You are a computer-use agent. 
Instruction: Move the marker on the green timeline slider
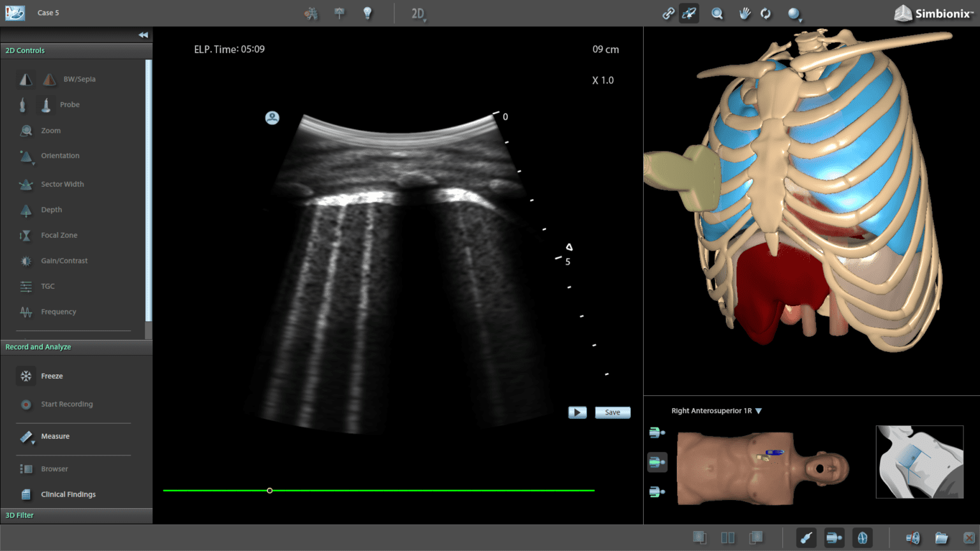(269, 490)
